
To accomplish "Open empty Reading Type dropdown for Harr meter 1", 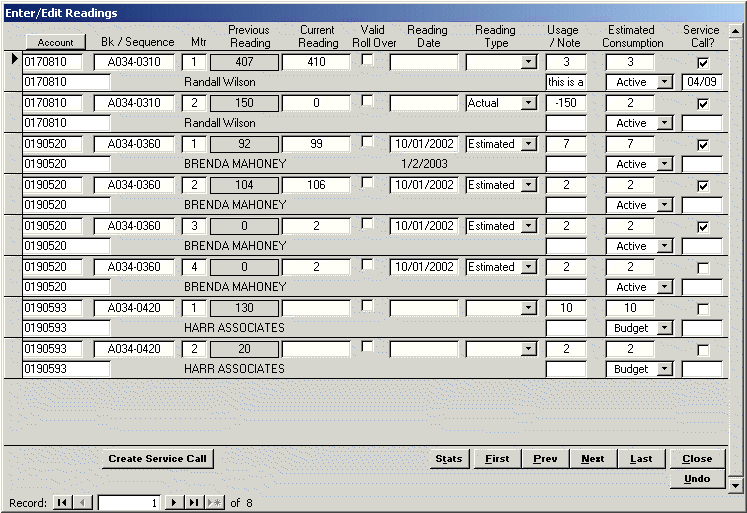I will [x=528, y=308].
